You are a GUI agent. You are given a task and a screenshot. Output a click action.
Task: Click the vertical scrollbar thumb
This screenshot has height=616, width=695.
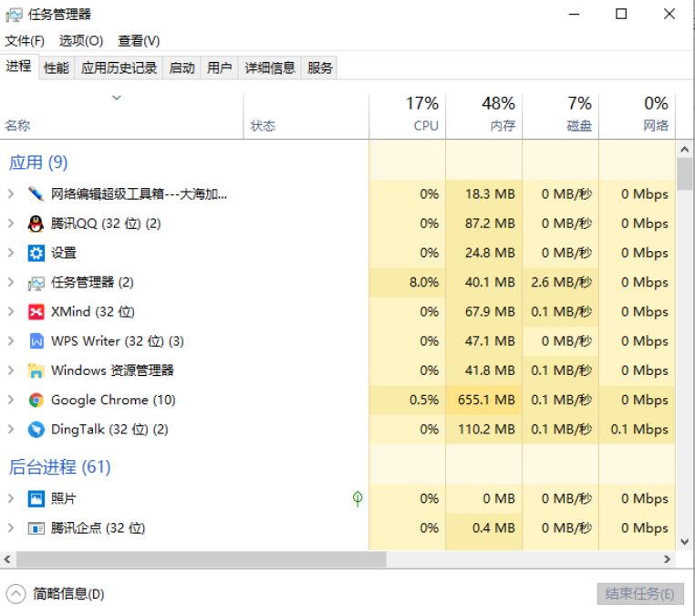(685, 173)
